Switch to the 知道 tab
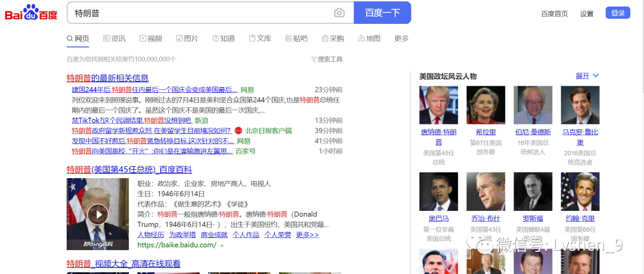 [224, 39]
